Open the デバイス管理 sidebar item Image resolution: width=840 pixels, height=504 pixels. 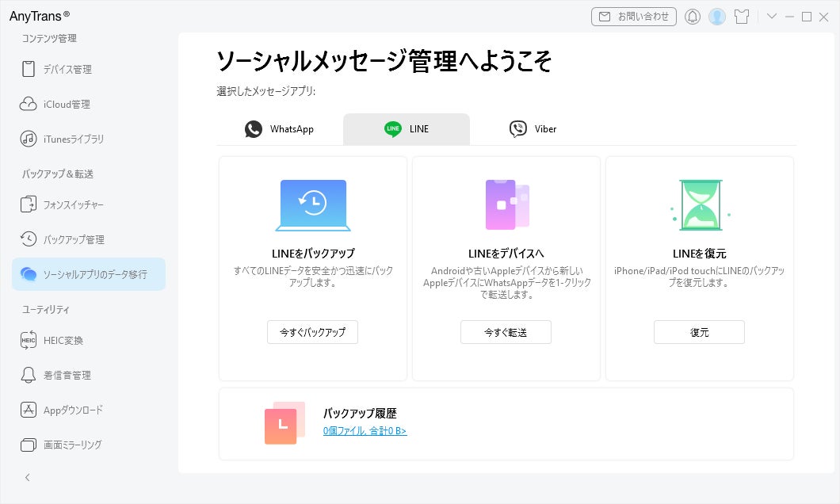[89, 69]
